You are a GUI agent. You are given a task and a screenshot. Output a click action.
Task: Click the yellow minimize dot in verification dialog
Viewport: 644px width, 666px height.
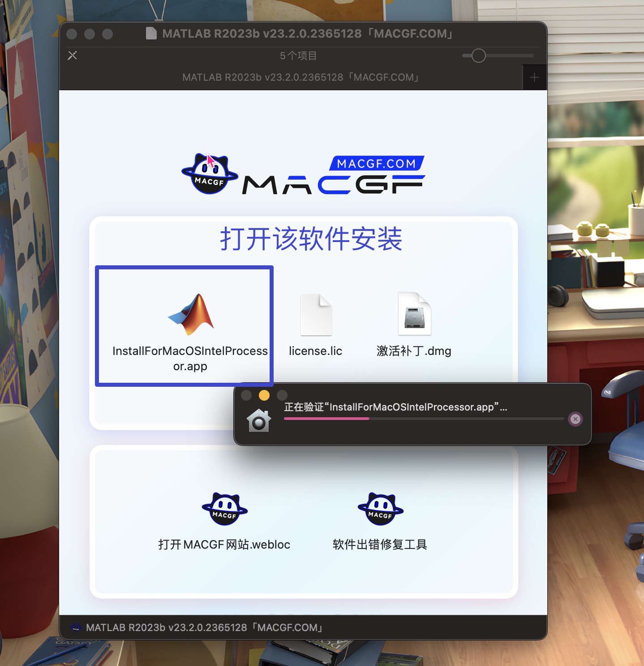pos(264,395)
